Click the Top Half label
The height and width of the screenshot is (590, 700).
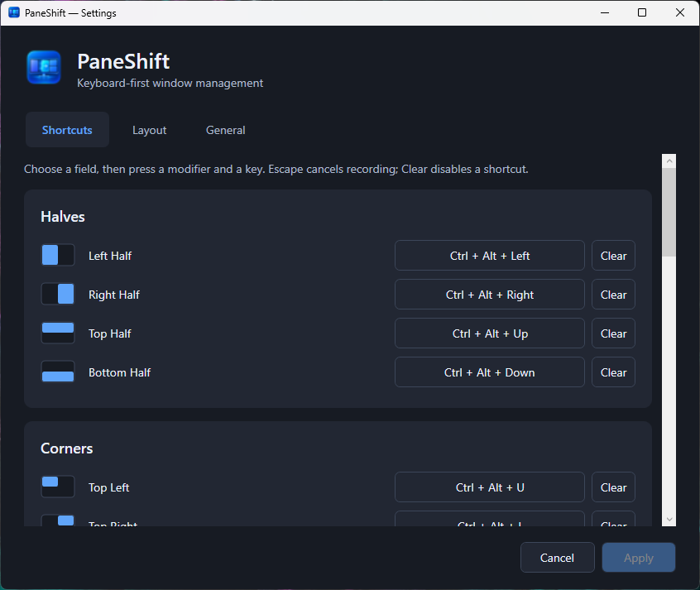click(x=110, y=333)
